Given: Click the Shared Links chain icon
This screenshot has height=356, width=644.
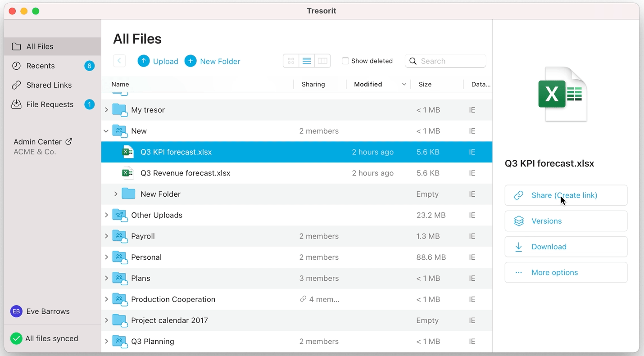Looking at the screenshot, I should point(16,85).
